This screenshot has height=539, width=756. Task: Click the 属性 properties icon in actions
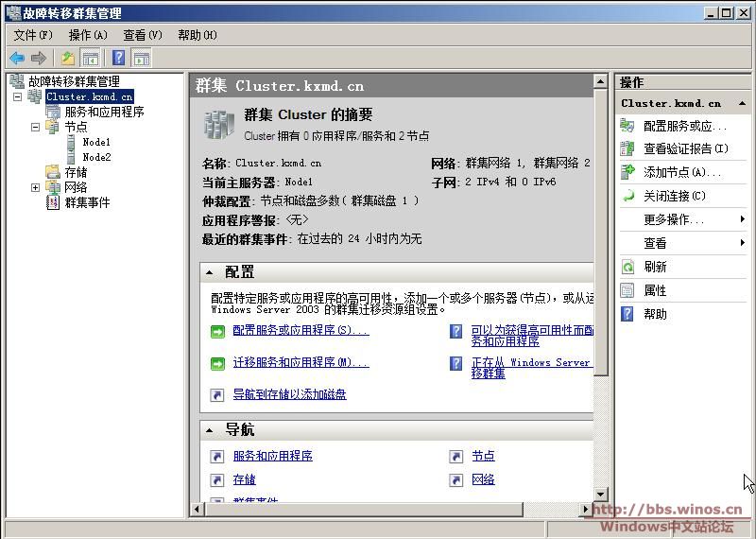pyautogui.click(x=627, y=290)
